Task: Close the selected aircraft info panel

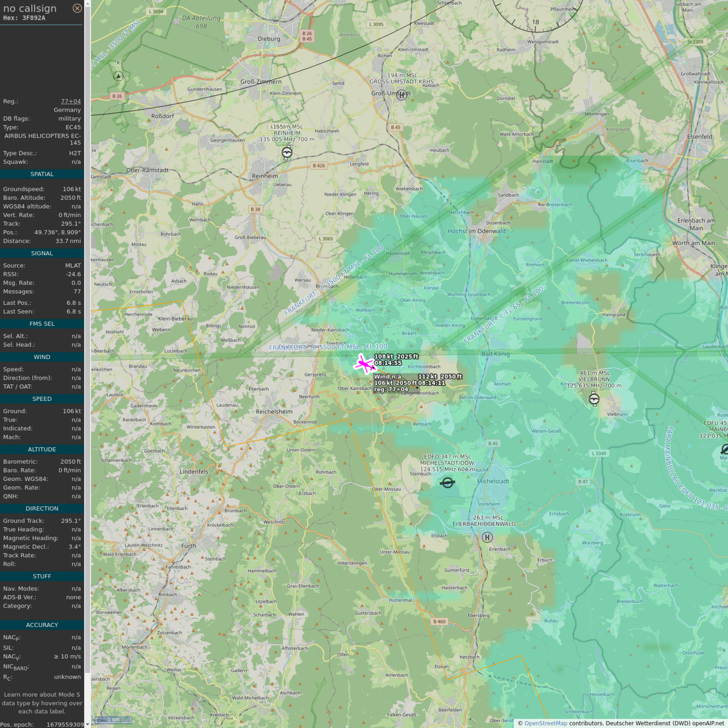Action: [77, 8]
